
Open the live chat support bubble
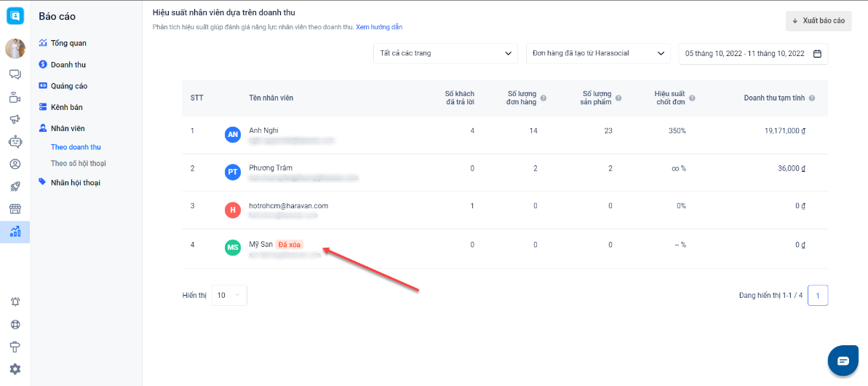pyautogui.click(x=843, y=361)
